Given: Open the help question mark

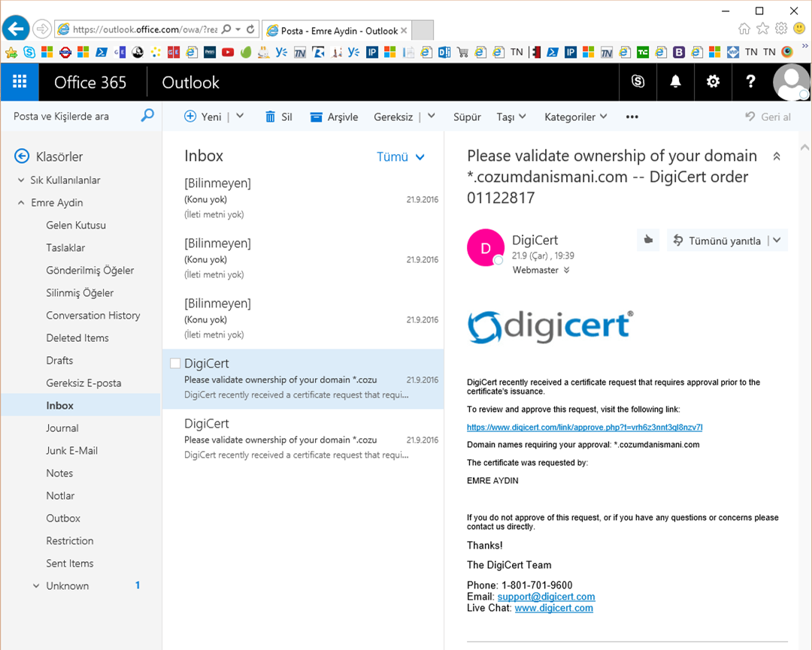Looking at the screenshot, I should [x=750, y=82].
